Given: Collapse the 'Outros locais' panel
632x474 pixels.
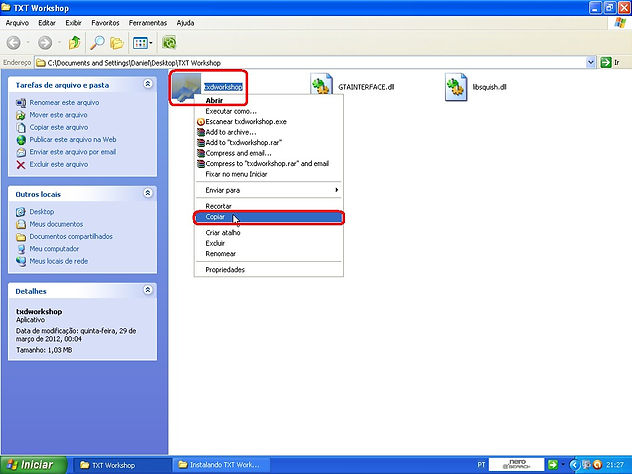Looking at the screenshot, I should click(148, 193).
